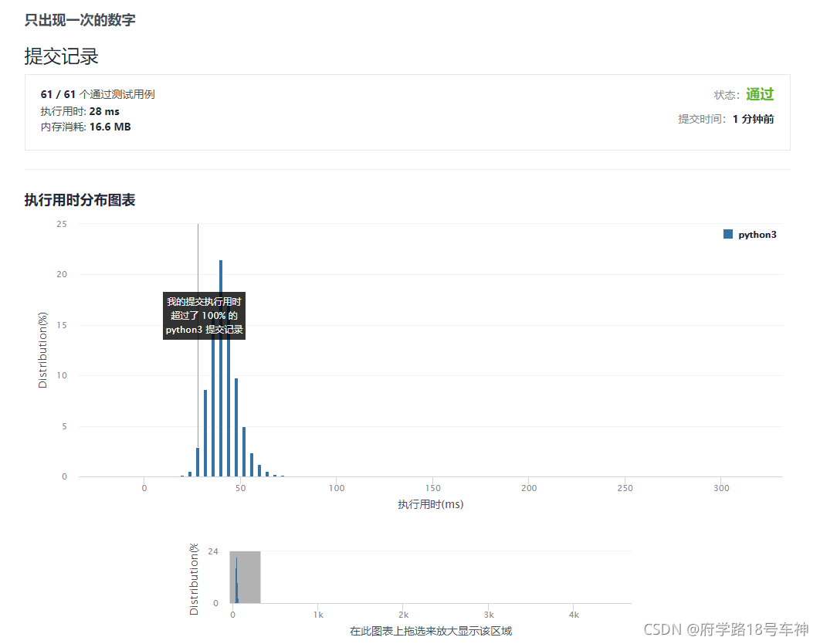Viewport: 820px width, 644px height.
Task: Click the mini chart tick 3k
Action: point(489,615)
